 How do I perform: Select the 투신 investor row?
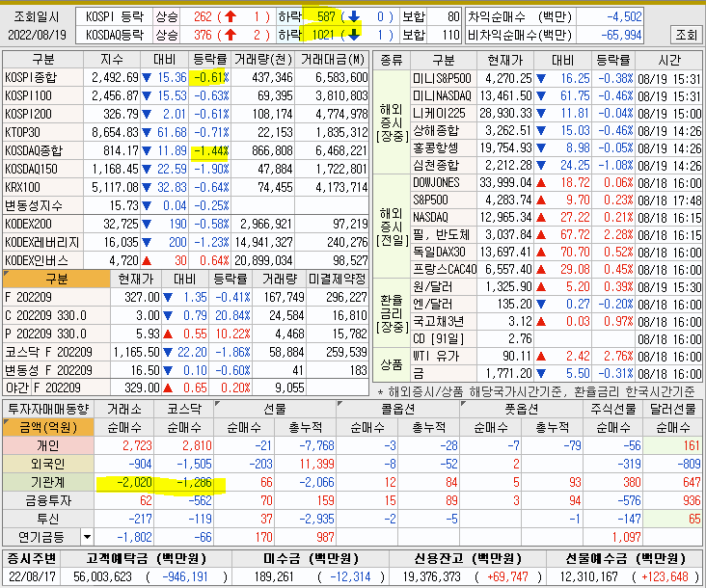coord(352,519)
